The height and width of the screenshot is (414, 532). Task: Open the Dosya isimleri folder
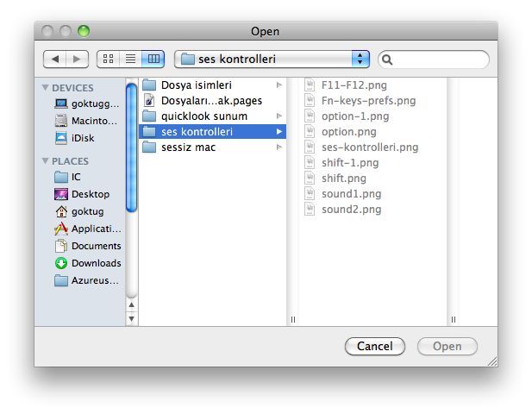coord(196,85)
